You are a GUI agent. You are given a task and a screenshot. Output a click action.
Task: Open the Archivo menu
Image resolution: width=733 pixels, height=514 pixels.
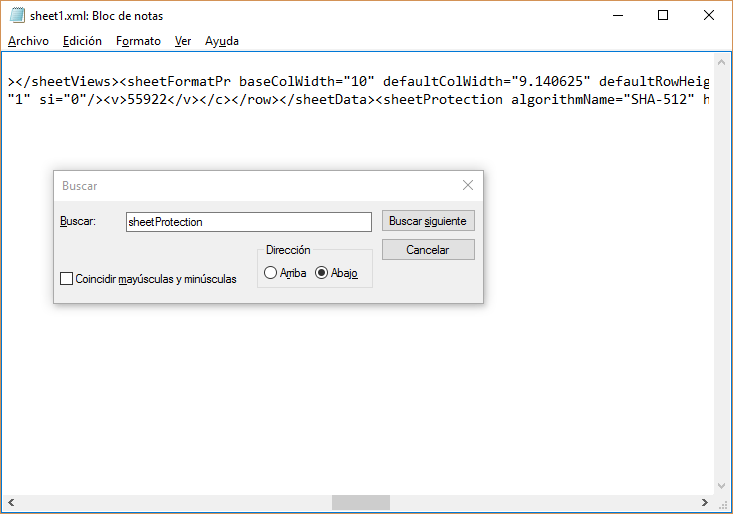tap(28, 41)
